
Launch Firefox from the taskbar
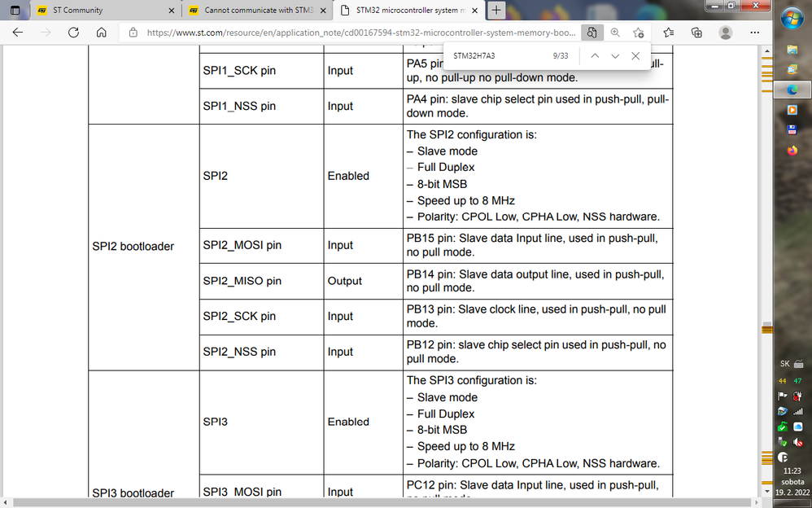792,151
